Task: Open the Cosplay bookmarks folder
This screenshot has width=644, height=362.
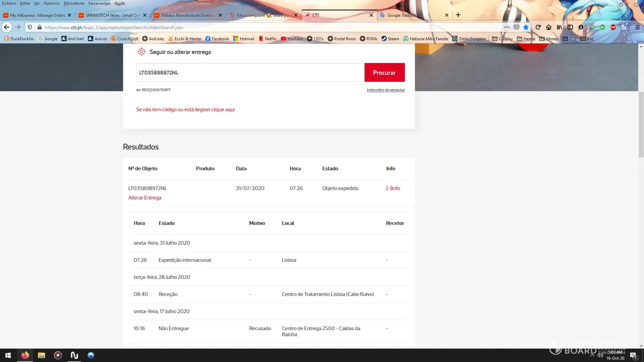Action: pos(502,39)
